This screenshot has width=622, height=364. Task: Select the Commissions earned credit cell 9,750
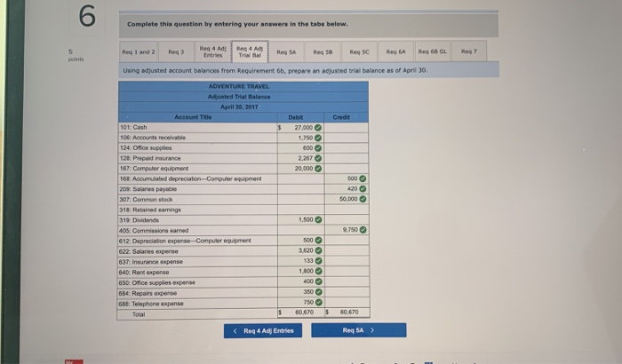coord(347,230)
